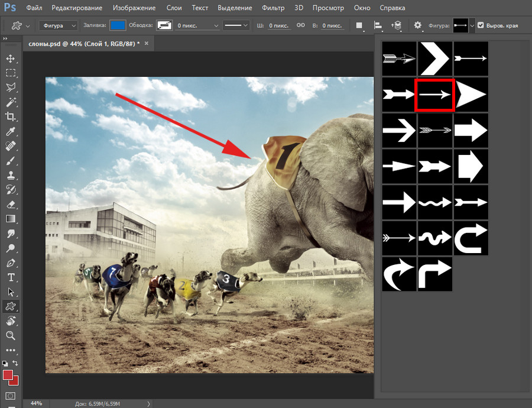Select the Rectangular Marquee tool
The width and height of the screenshot is (532, 408).
[11, 73]
